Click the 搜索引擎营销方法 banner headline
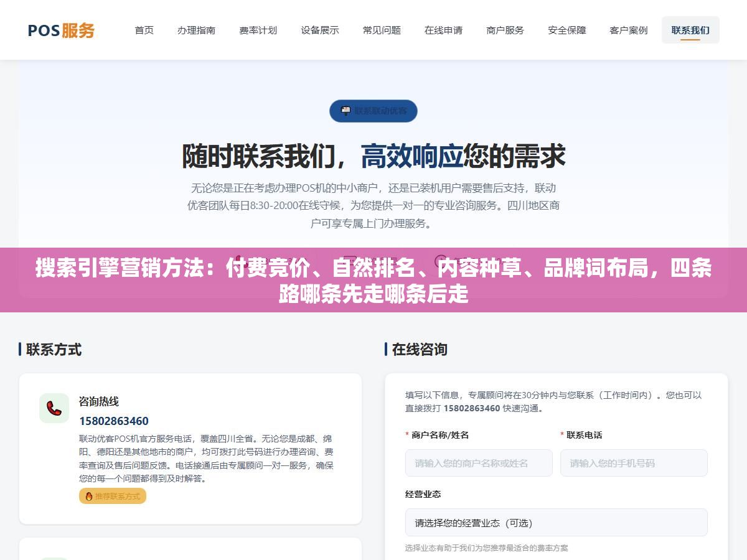 tap(374, 280)
